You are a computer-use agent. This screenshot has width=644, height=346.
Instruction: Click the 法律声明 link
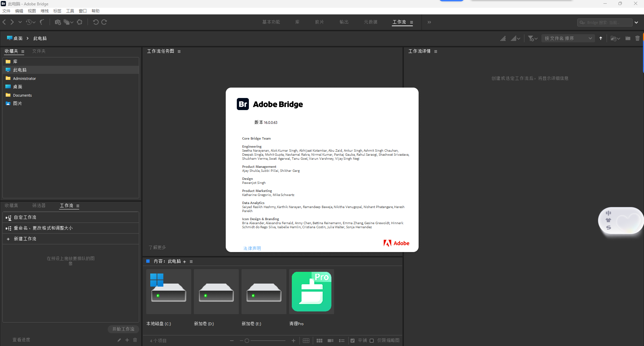pyautogui.click(x=252, y=248)
